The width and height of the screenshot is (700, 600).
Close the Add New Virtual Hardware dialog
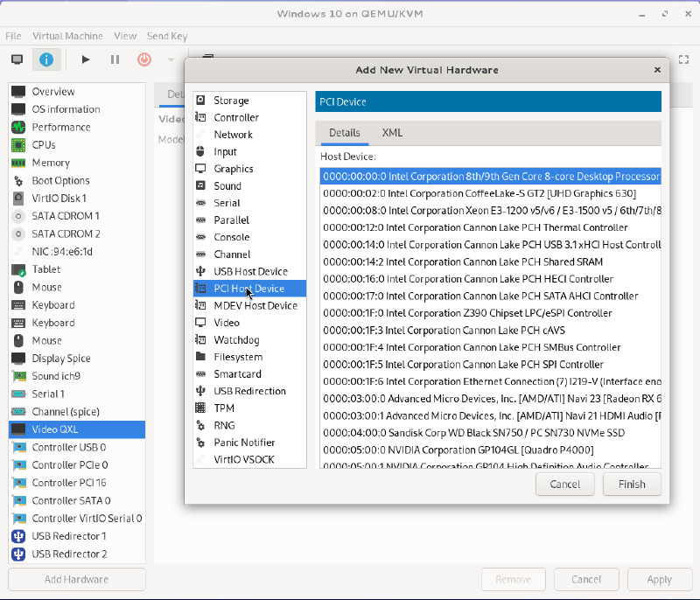[x=657, y=70]
